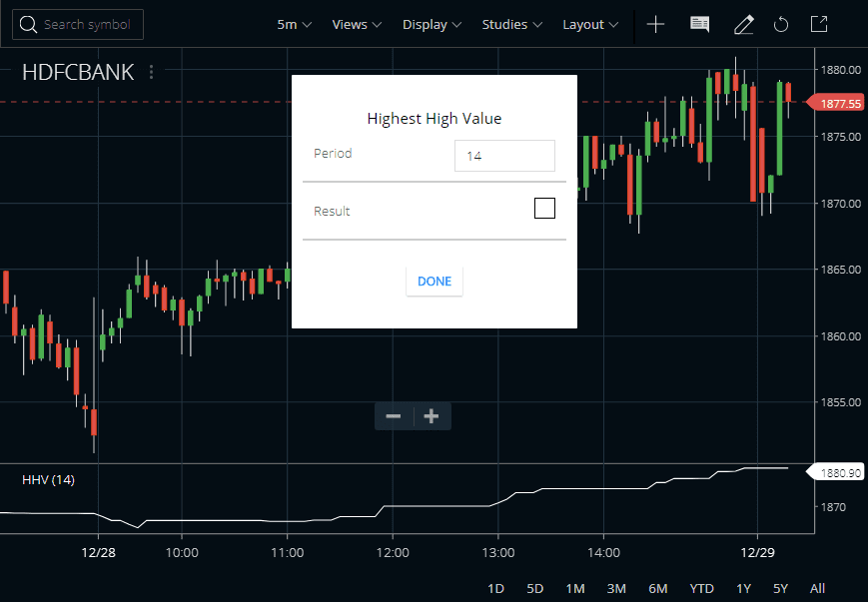
Task: Click the undo/refresh icon
Action: pos(781,24)
